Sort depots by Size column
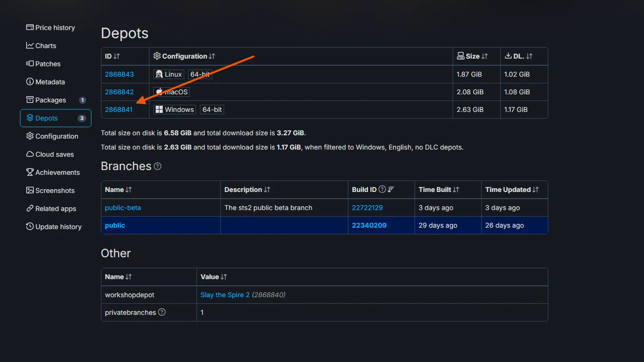 click(485, 56)
